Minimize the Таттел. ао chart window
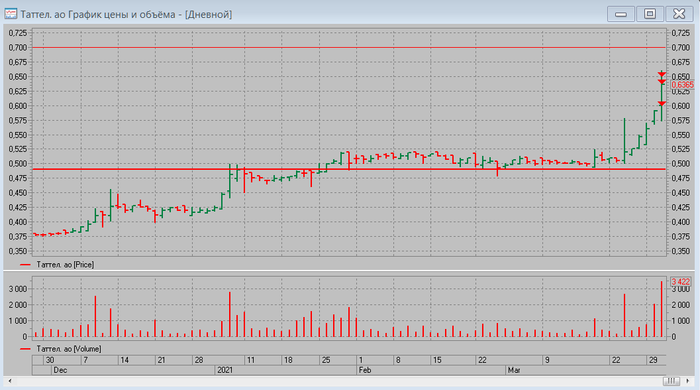 click(621, 14)
